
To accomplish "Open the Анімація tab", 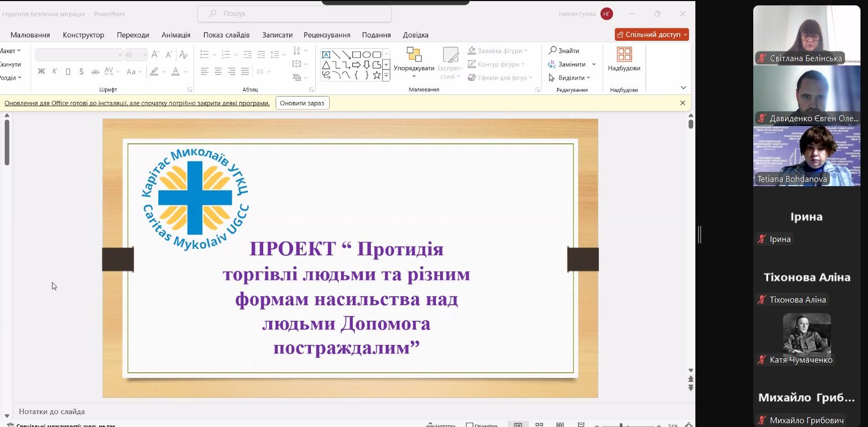I will pyautogui.click(x=176, y=35).
